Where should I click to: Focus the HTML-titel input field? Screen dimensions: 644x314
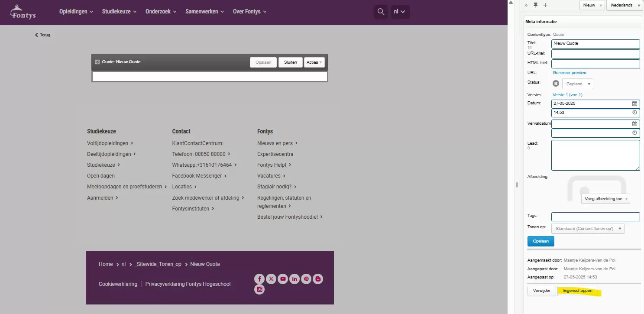click(x=595, y=64)
